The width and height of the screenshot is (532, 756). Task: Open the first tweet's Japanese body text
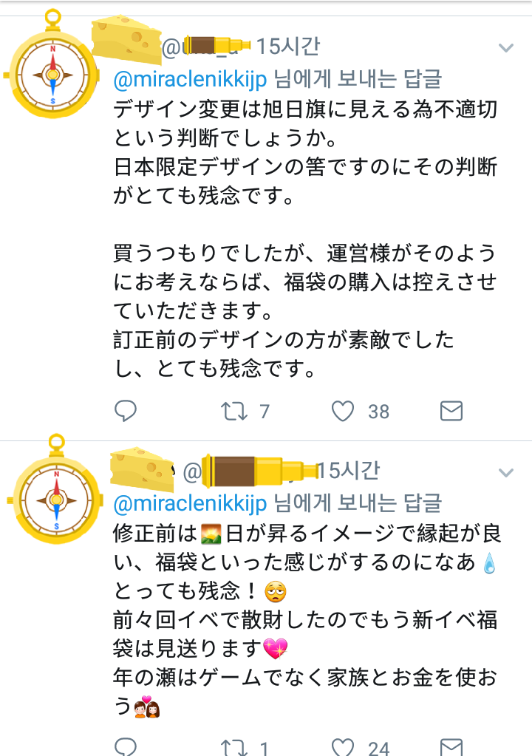(x=305, y=239)
